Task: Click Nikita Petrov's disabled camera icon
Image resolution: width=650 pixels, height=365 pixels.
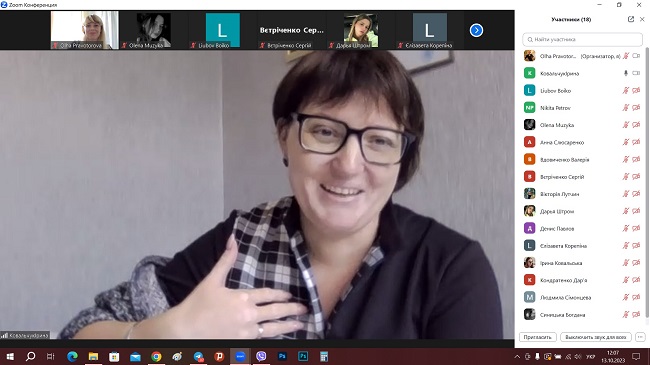Action: 636,108
